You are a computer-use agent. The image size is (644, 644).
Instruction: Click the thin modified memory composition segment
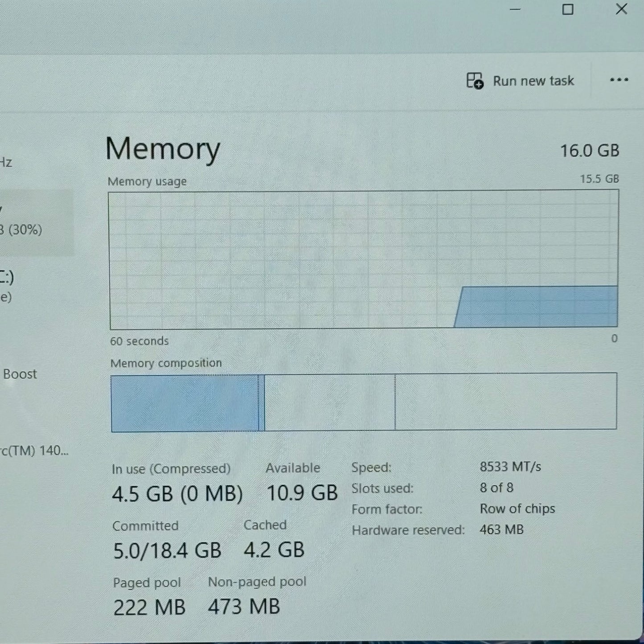(x=261, y=403)
